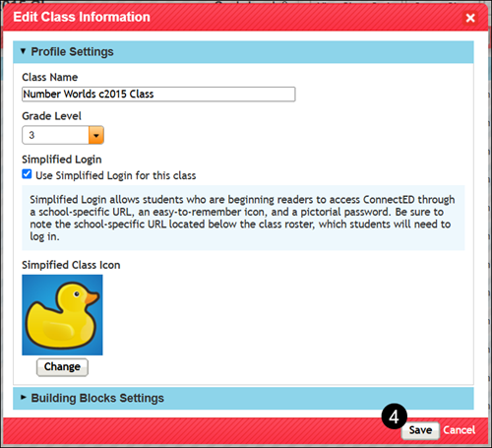The width and height of the screenshot is (492, 448).
Task: Click the Class Name field label
Action: 50,77
